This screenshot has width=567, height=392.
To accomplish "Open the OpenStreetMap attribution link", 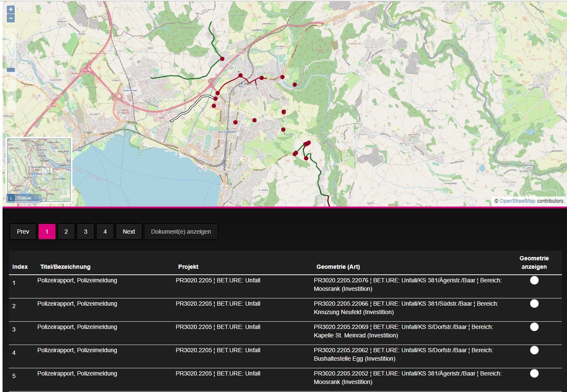I will [x=517, y=201].
